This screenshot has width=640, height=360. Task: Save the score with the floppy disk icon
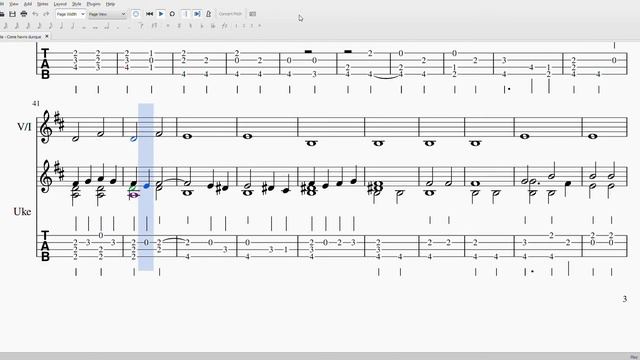(12, 14)
